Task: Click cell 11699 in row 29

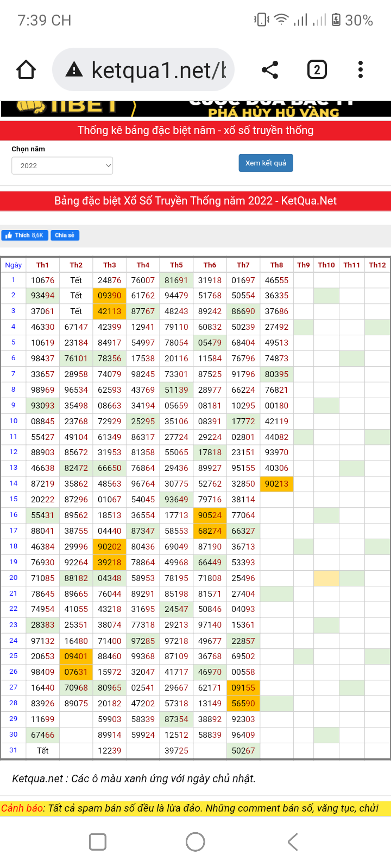Action: [x=42, y=719]
